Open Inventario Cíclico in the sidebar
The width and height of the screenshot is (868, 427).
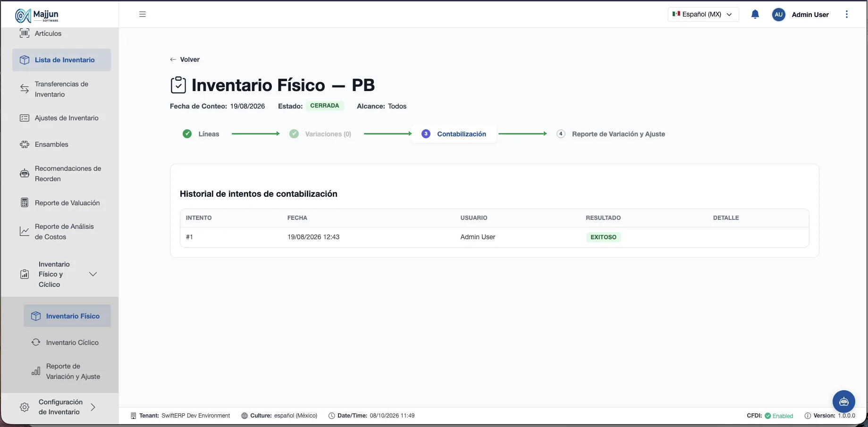coord(67,343)
